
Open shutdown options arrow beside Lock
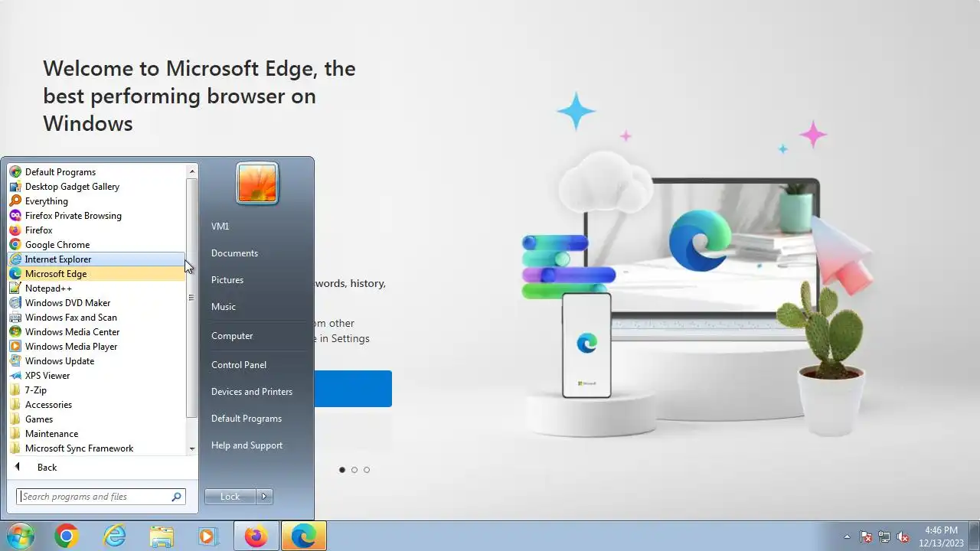pyautogui.click(x=264, y=497)
